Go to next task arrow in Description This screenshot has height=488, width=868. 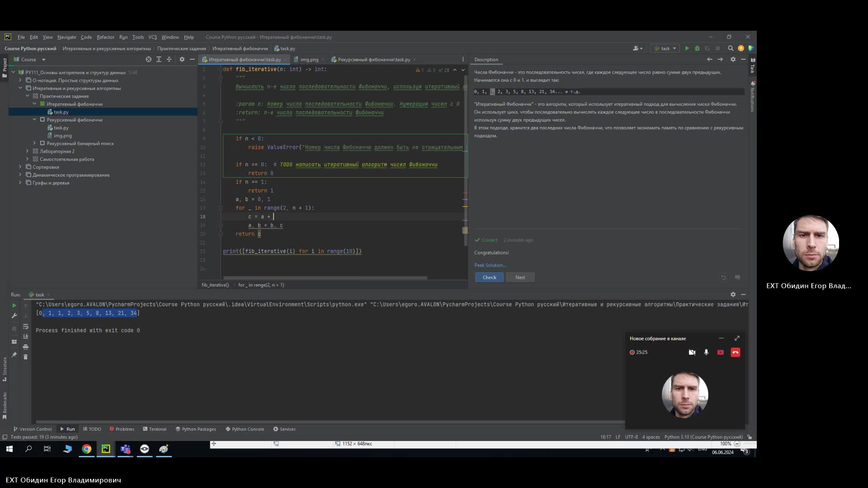pos(720,60)
